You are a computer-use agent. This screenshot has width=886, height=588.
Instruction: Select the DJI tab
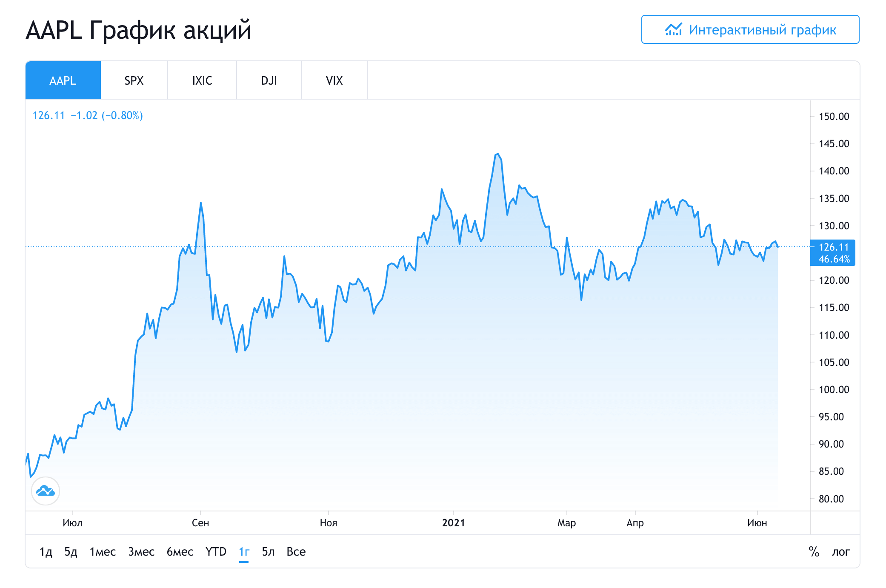(x=269, y=80)
